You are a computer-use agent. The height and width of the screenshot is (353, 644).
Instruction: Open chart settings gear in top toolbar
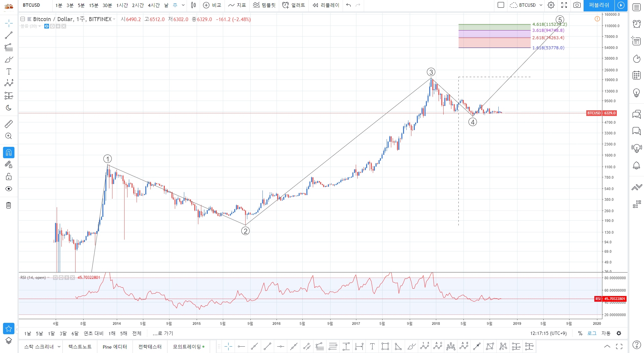pos(551,5)
